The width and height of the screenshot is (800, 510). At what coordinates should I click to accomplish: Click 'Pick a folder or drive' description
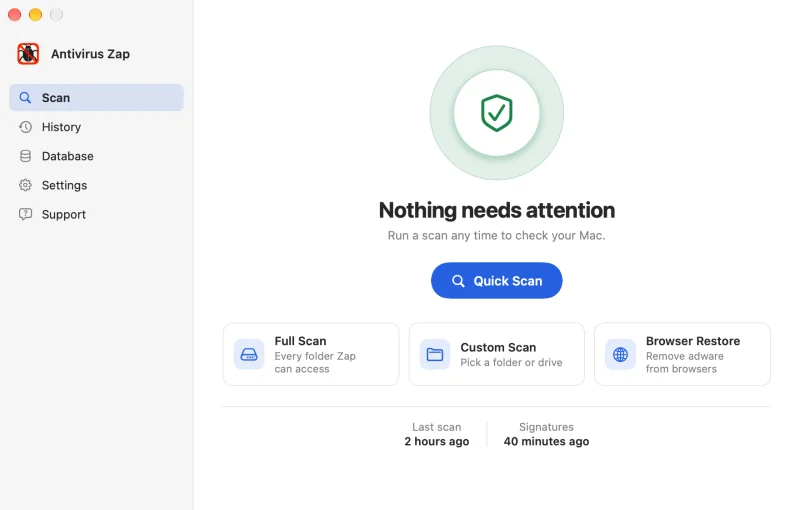coord(511,362)
